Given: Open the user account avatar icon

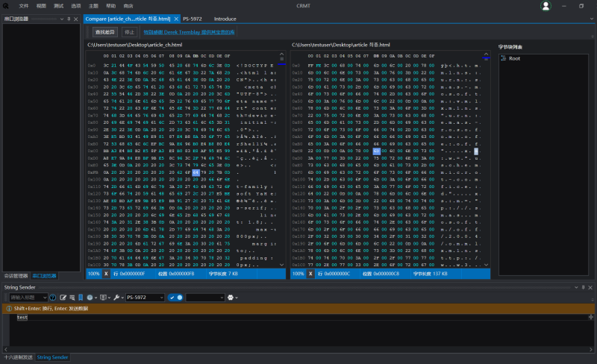Looking at the screenshot, I should click(546, 6).
